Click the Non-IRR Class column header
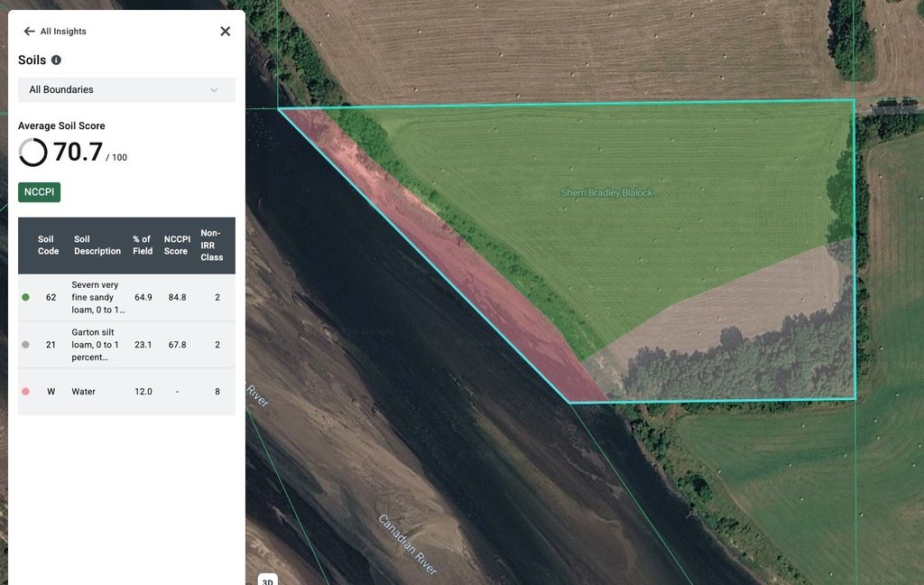 point(212,246)
